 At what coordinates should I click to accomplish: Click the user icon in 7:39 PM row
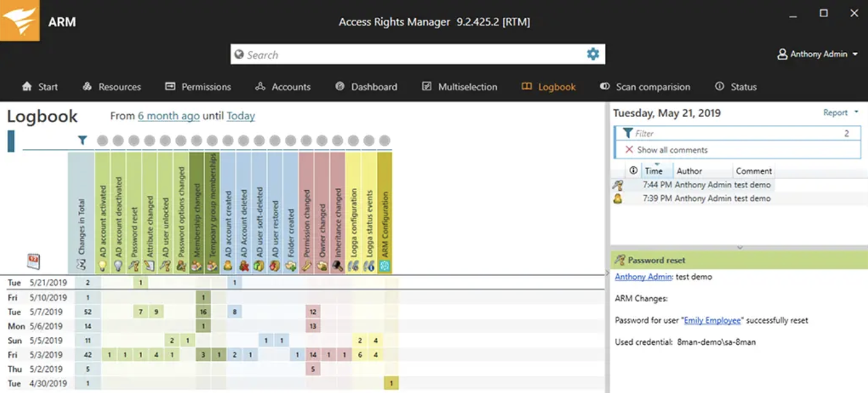coord(618,198)
